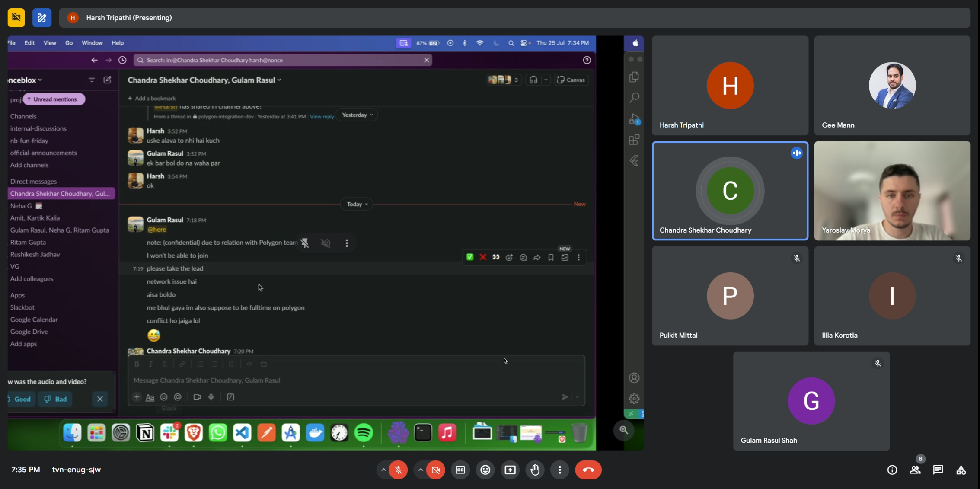Image resolution: width=980 pixels, height=489 pixels.
Task: Expand Meet video settings chevron
Action: pyautogui.click(x=420, y=470)
